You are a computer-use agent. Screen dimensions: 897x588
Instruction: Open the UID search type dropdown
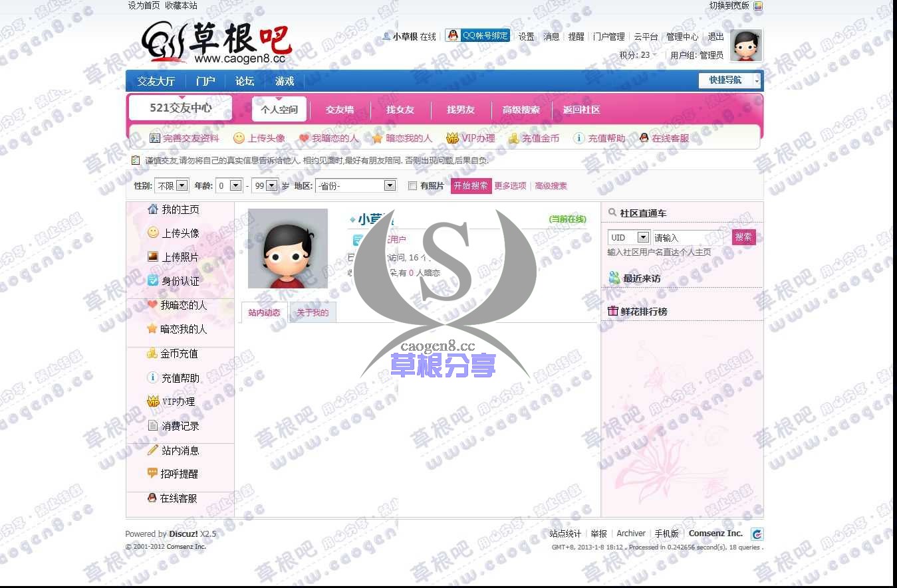[x=628, y=237]
